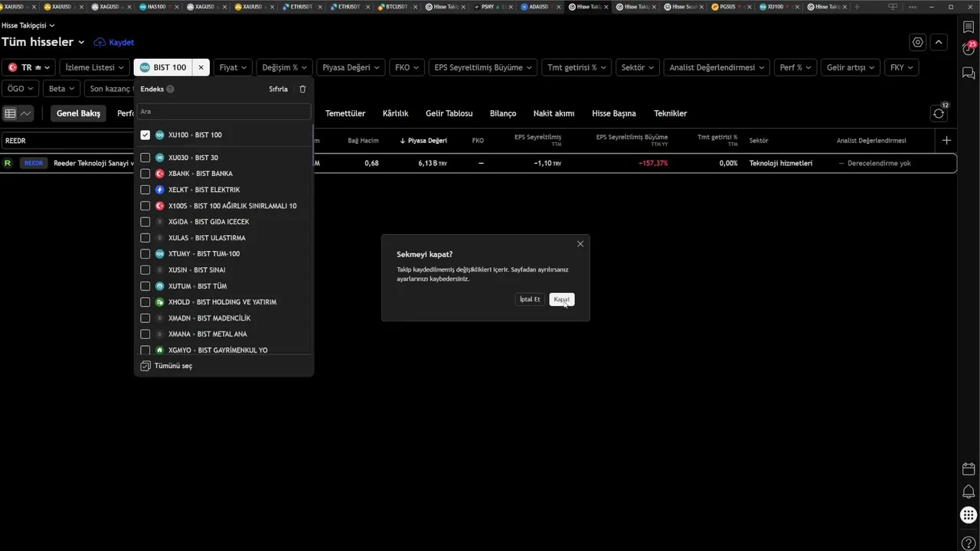Check XTUMY - BIST TUM-100 checkbox
Image resolution: width=980 pixels, height=551 pixels.
click(145, 254)
